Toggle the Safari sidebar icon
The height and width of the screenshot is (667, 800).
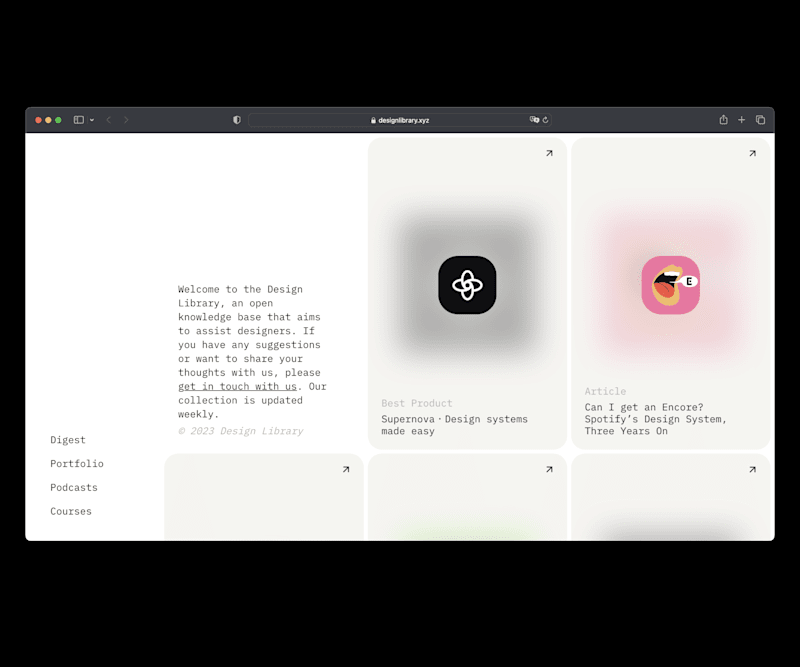click(x=79, y=120)
